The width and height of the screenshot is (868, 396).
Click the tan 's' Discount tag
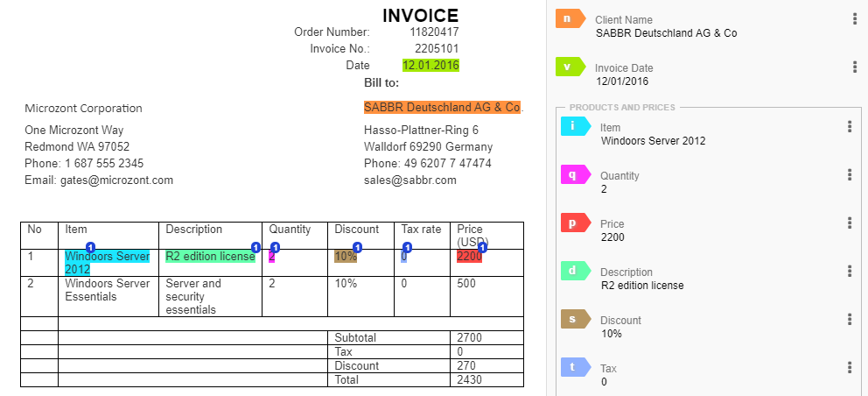pyautogui.click(x=576, y=319)
